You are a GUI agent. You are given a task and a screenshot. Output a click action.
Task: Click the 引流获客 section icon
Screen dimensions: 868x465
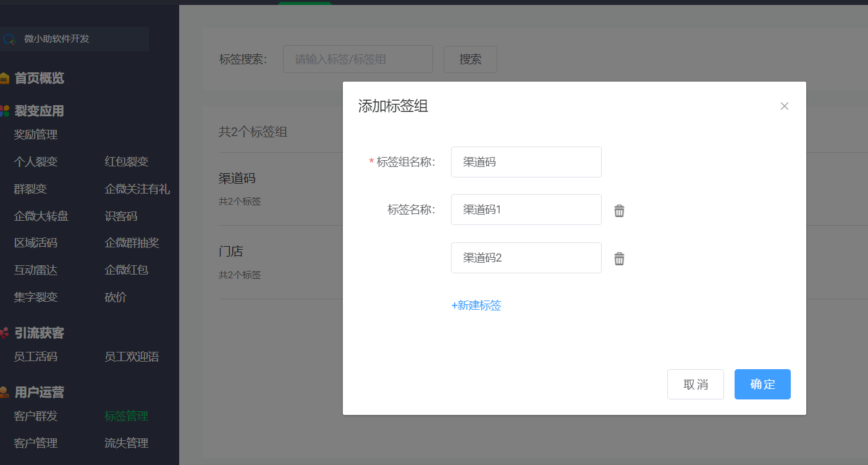coord(4,333)
